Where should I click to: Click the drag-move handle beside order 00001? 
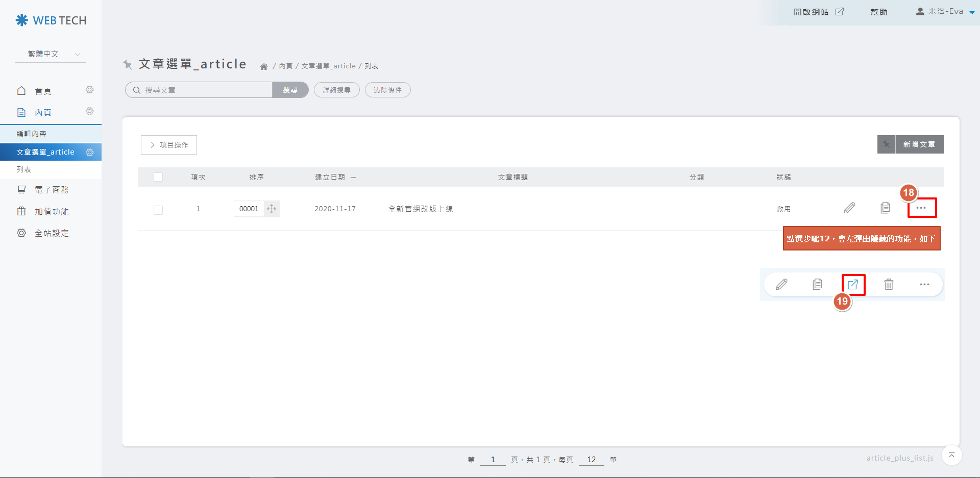point(272,209)
